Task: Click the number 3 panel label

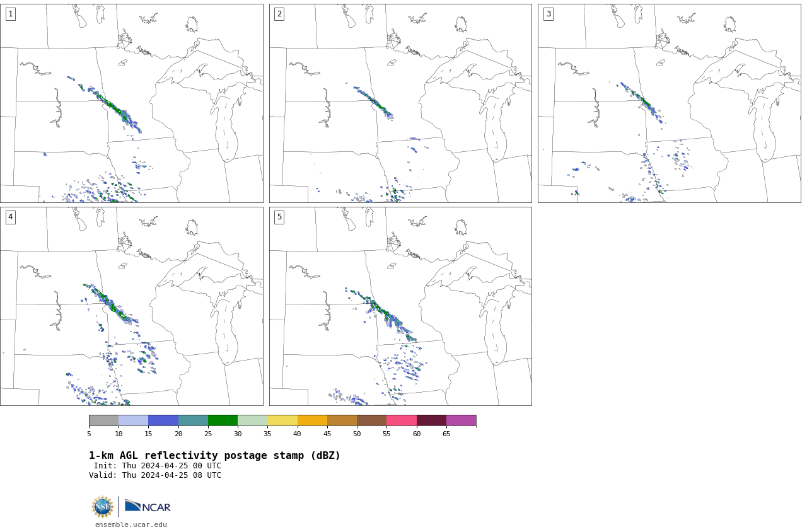Action: click(x=548, y=14)
